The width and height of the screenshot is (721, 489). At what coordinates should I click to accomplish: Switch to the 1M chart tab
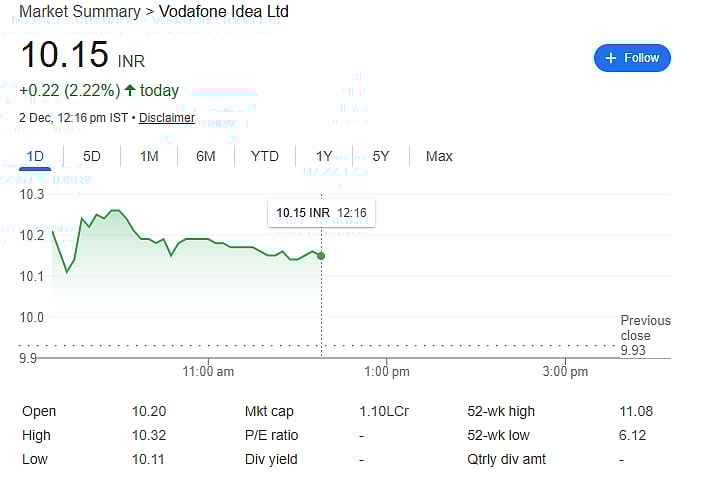pos(149,156)
